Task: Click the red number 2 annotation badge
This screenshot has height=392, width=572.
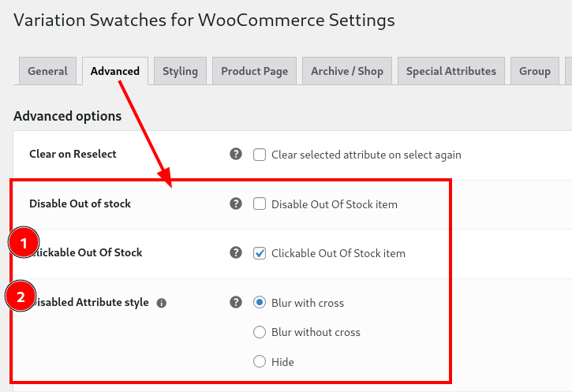Action: [x=21, y=296]
